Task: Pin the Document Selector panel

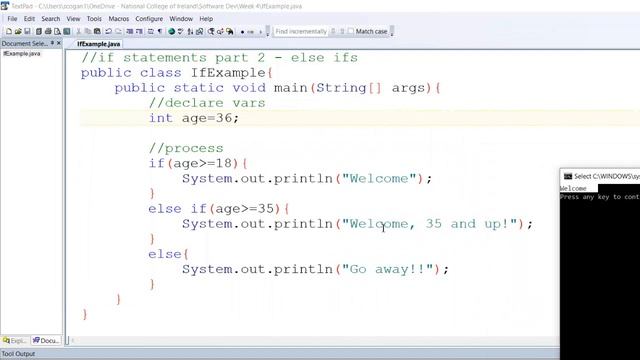Action: coord(52,43)
